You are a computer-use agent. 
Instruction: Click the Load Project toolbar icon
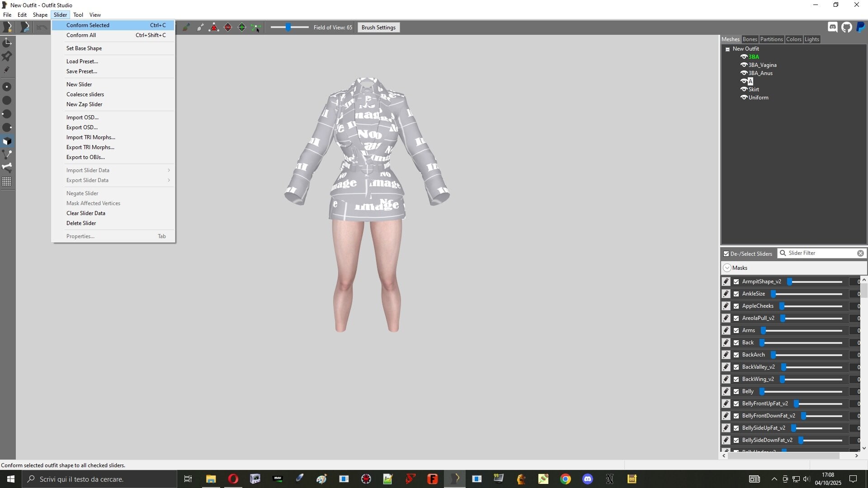tap(25, 28)
